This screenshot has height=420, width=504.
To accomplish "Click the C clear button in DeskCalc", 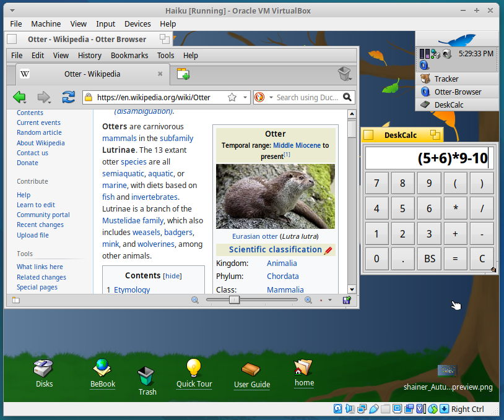I will [482, 259].
